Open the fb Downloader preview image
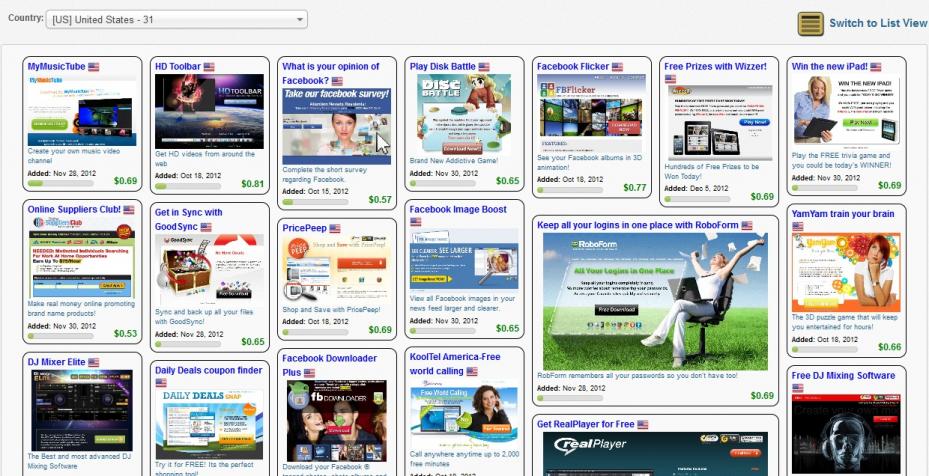Screen dimensions: 929x476 click(337, 420)
